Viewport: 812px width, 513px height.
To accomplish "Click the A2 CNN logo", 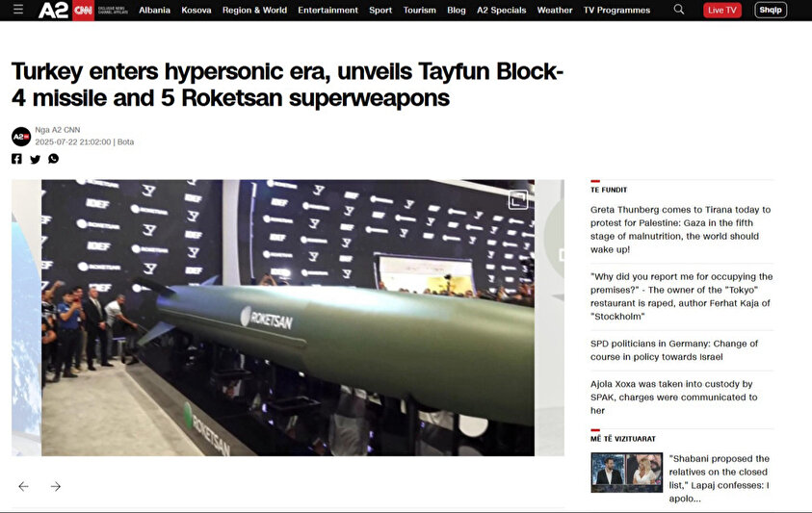I will coord(65,10).
